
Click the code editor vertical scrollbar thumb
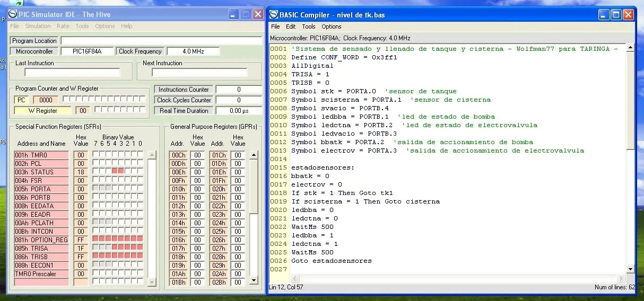[630, 101]
